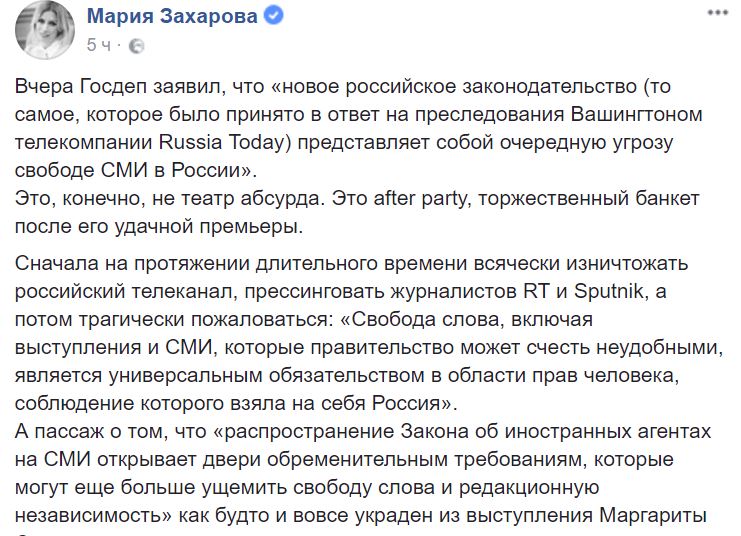Screen dimensions: 741x536
Task: Open the "5 ч" post timestamp link
Action: pos(99,45)
